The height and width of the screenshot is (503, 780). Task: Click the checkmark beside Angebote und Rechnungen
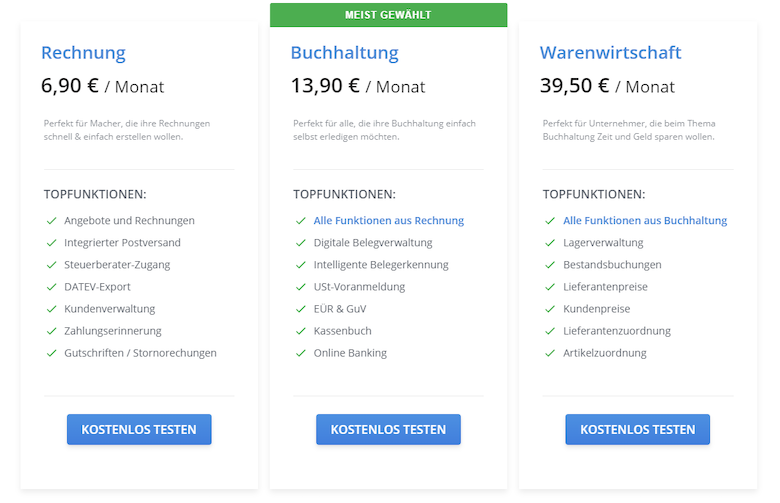click(51, 220)
